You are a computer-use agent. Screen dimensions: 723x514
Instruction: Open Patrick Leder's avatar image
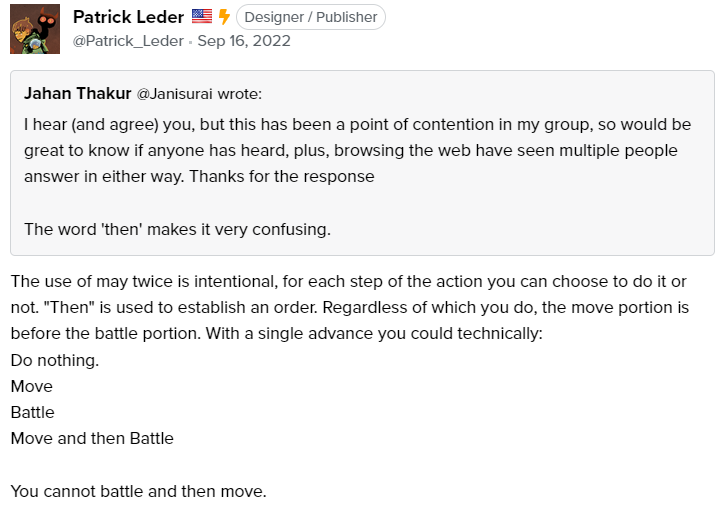pos(35,29)
